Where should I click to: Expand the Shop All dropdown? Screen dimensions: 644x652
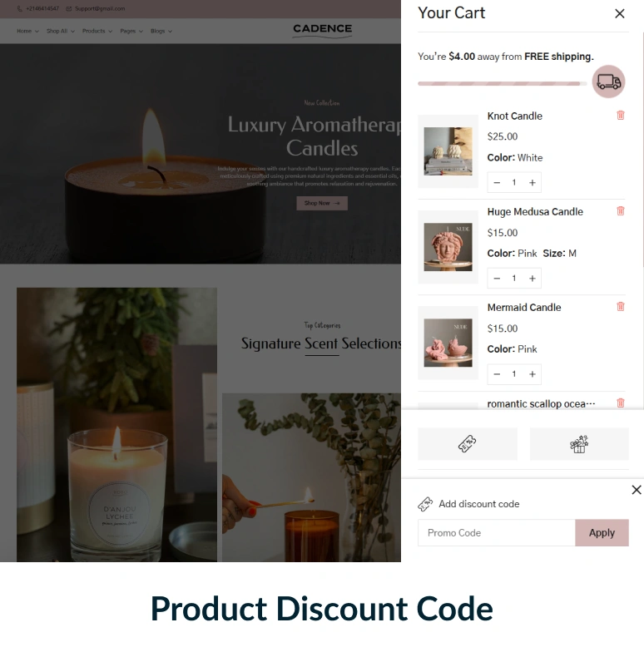coord(61,31)
